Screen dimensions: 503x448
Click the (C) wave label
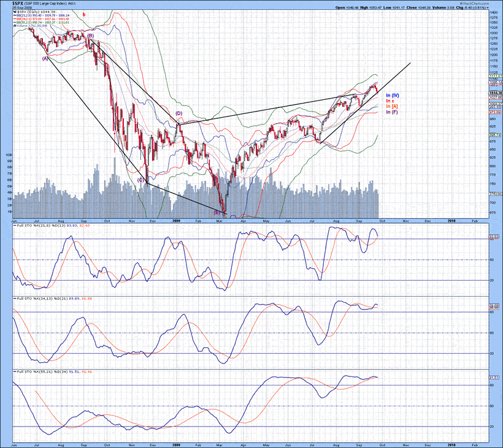pyautogui.click(x=140, y=180)
